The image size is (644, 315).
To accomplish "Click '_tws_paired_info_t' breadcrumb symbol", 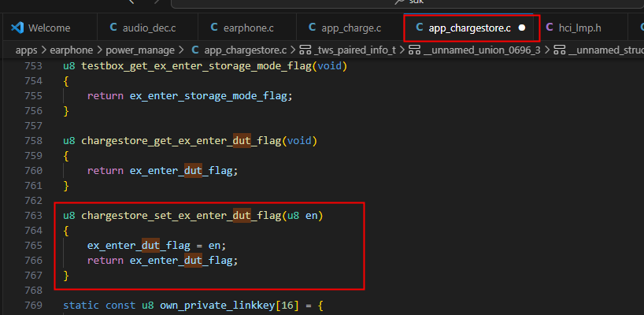I will click(355, 50).
